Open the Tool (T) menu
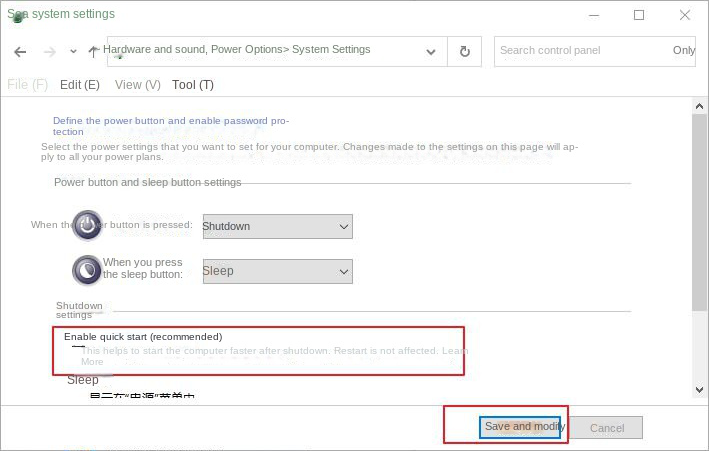The width and height of the screenshot is (709, 451). [193, 85]
